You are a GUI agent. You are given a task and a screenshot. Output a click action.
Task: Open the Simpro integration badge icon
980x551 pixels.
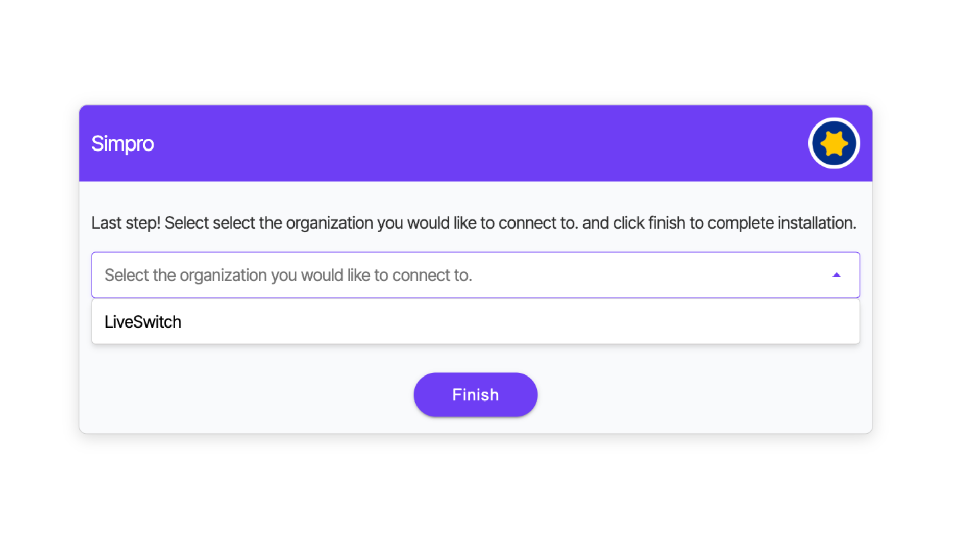pyautogui.click(x=834, y=143)
